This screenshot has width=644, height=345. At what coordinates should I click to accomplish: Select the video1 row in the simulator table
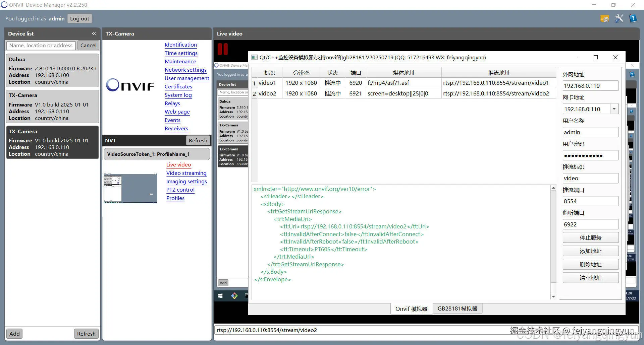point(404,83)
